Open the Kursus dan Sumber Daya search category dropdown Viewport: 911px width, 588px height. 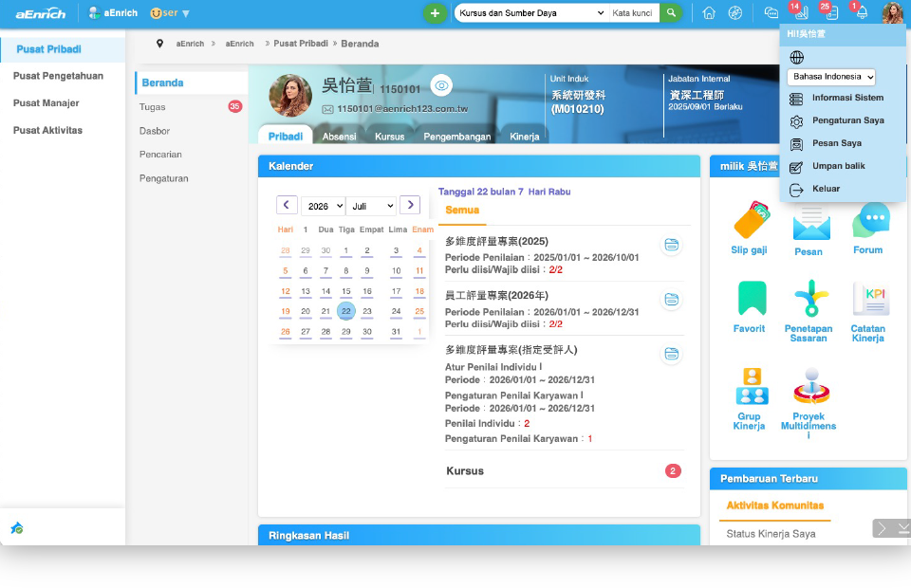tap(531, 12)
